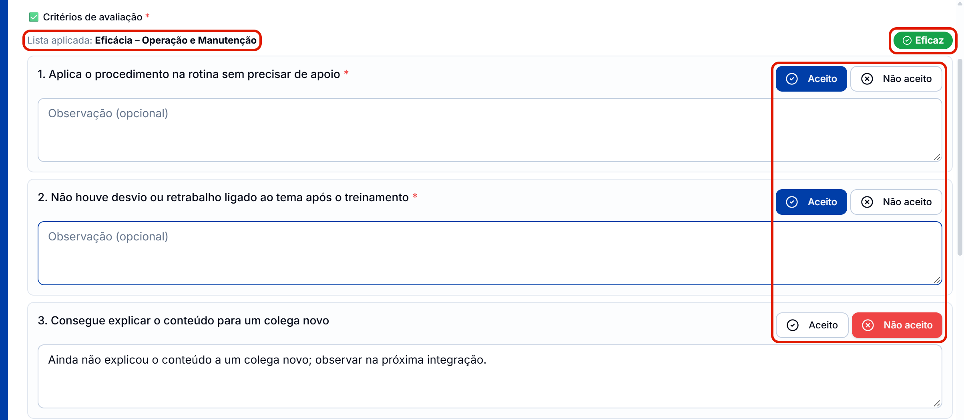Viewport: 980px width, 420px height.
Task: Mark criterion 1 as Aceito
Action: (811, 79)
